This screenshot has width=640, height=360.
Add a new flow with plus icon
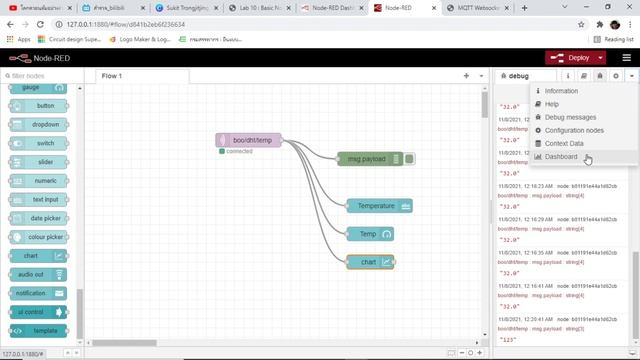[x=466, y=76]
